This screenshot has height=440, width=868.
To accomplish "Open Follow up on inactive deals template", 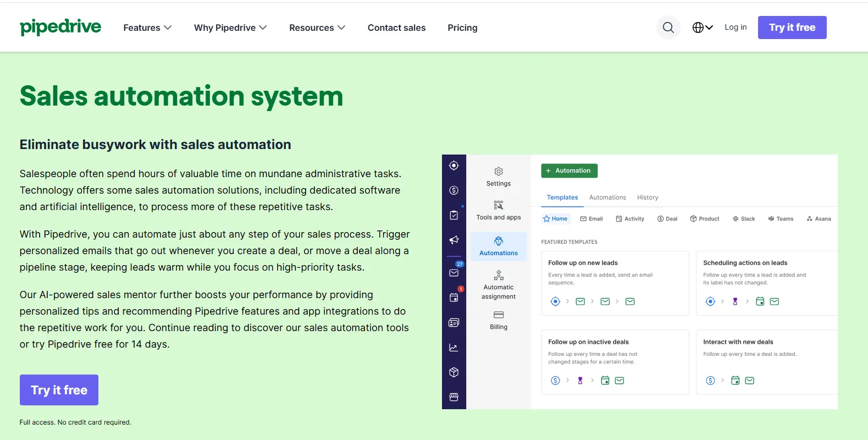I will pyautogui.click(x=615, y=362).
